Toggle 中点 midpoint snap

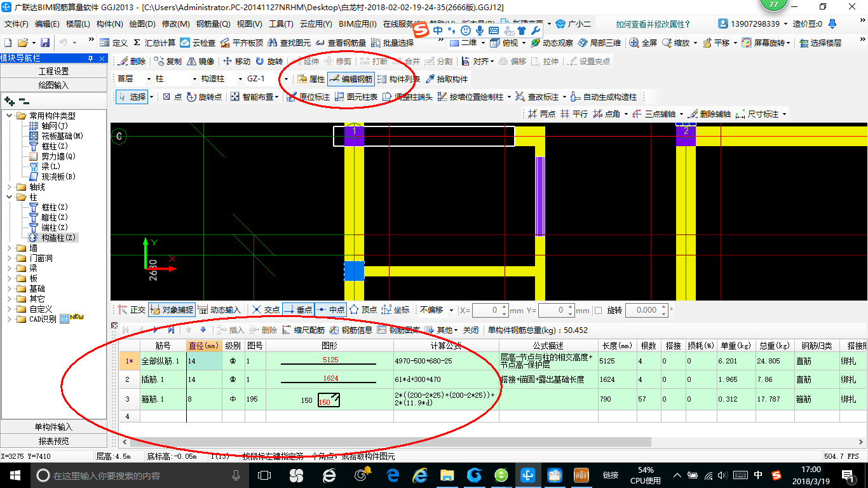(x=330, y=309)
